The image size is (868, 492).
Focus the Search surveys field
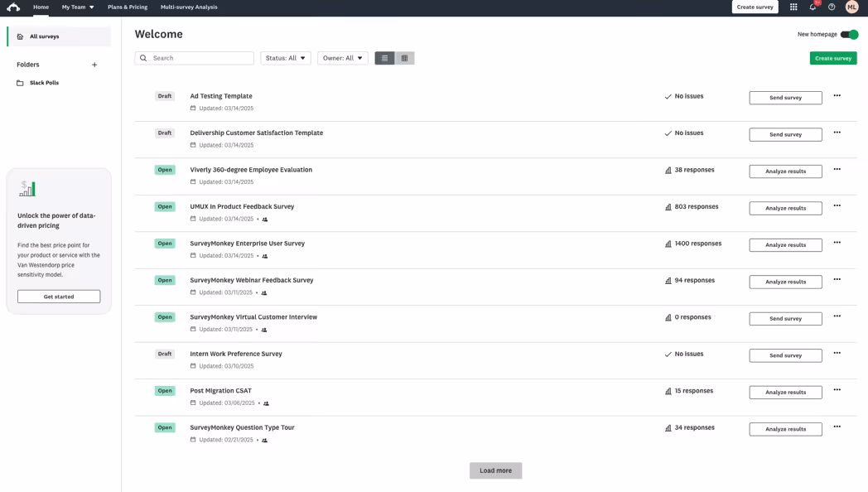195,58
